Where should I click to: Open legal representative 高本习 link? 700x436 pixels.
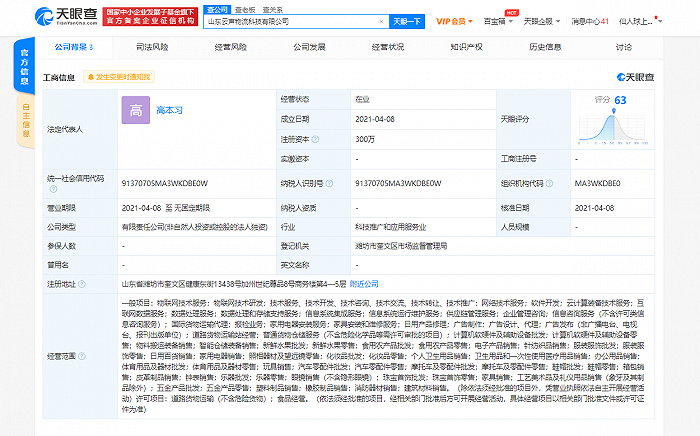coord(169,110)
